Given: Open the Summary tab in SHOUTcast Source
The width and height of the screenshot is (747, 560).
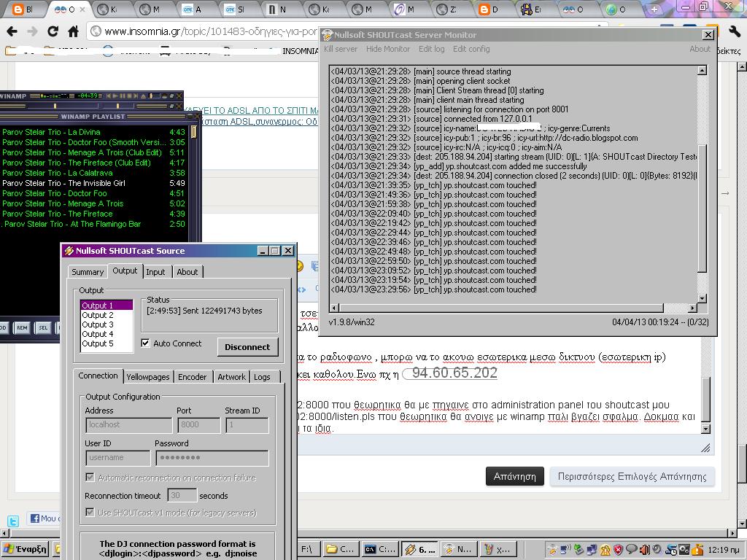Looking at the screenshot, I should [88, 272].
